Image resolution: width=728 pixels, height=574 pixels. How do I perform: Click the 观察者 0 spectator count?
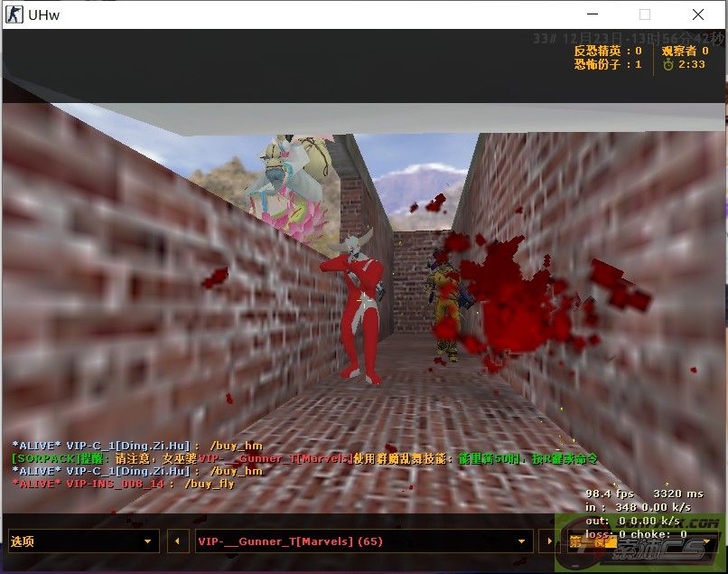pos(685,51)
